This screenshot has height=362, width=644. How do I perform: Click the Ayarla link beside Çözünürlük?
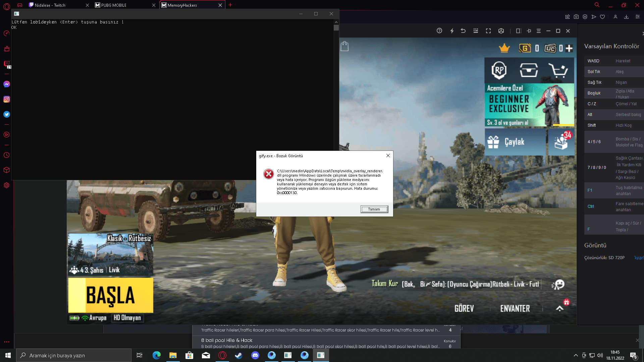639,258
